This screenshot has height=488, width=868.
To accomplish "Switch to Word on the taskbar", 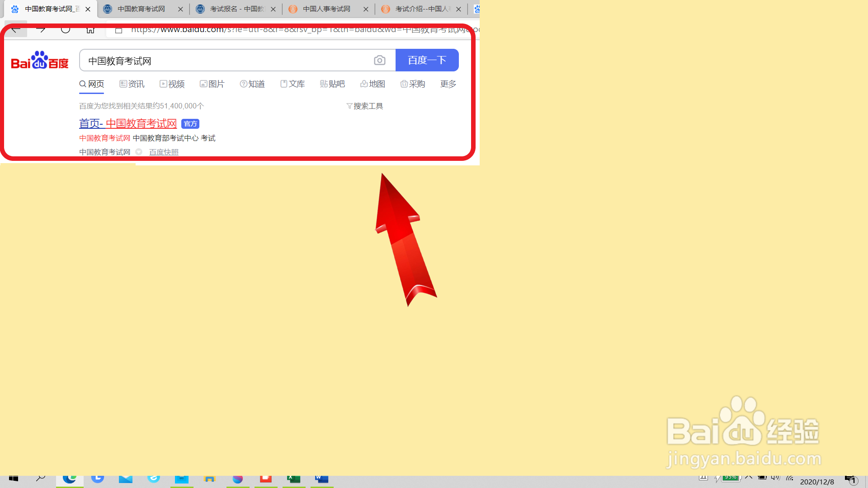I will click(322, 479).
